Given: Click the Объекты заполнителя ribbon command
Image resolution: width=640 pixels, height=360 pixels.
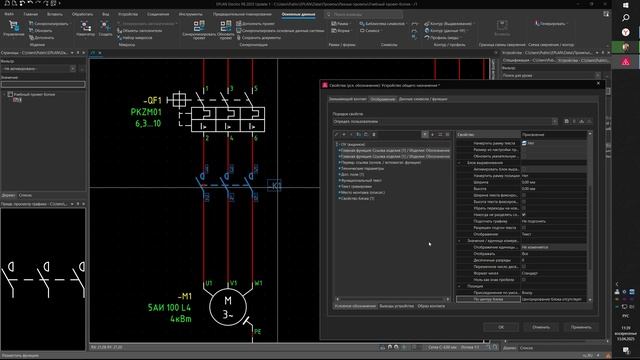Looking at the screenshot, I should point(139,31).
